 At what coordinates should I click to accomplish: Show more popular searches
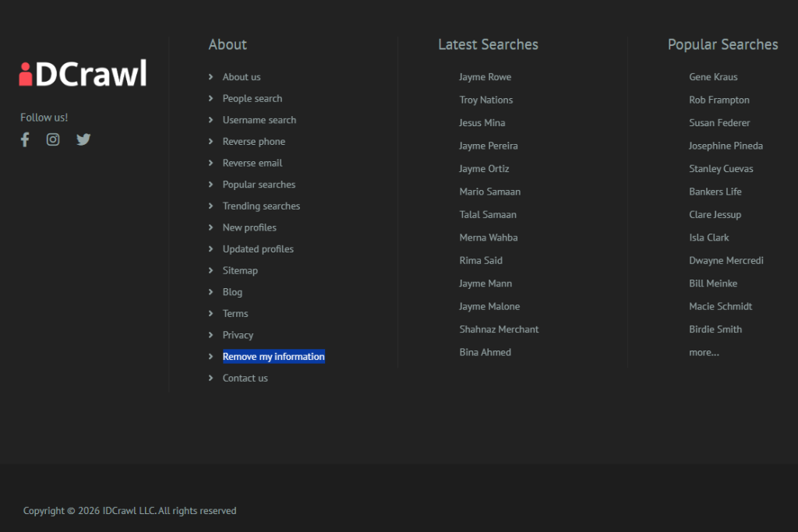coord(704,352)
